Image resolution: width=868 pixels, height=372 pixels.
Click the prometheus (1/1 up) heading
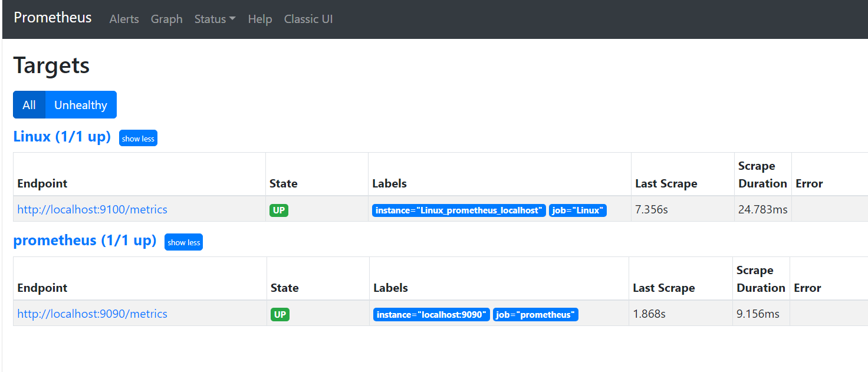[x=84, y=241]
